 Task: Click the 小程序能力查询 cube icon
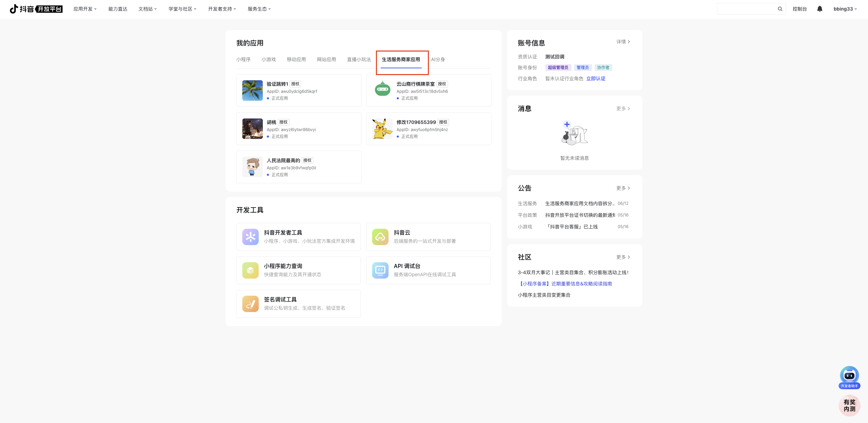(x=250, y=270)
